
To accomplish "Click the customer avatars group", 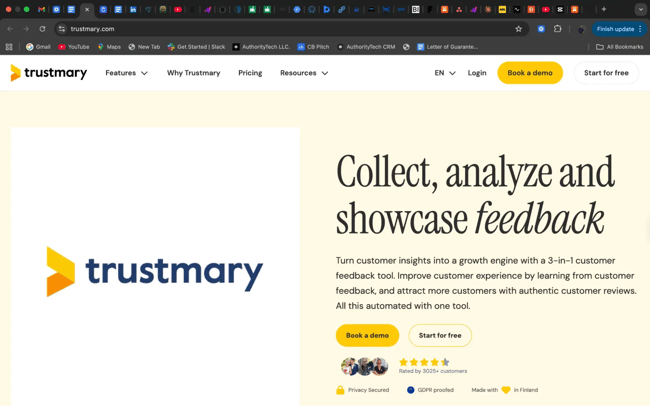I will click(x=364, y=367).
